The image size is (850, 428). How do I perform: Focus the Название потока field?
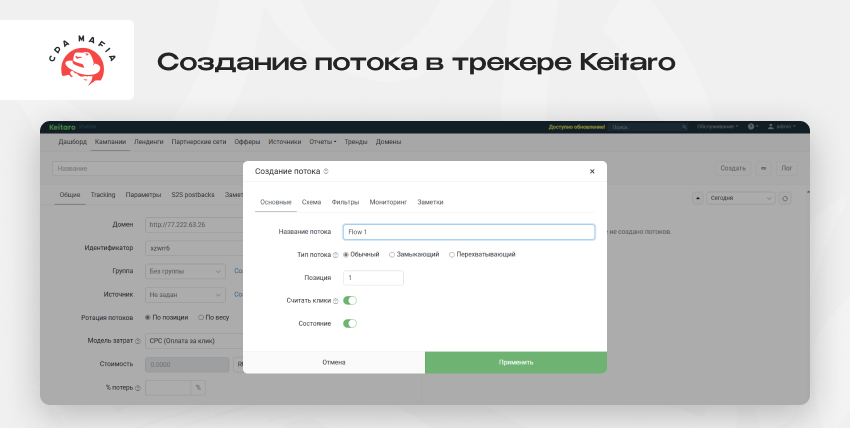click(x=469, y=232)
